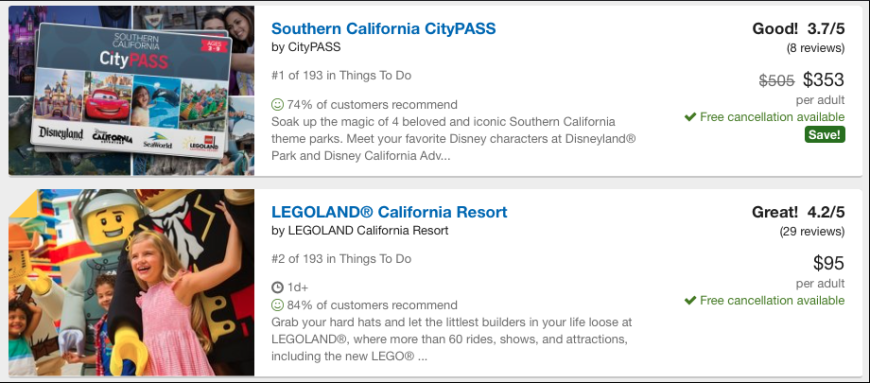
Task: Click the Southern California CityPASS thumbnail image
Action: pos(131,90)
